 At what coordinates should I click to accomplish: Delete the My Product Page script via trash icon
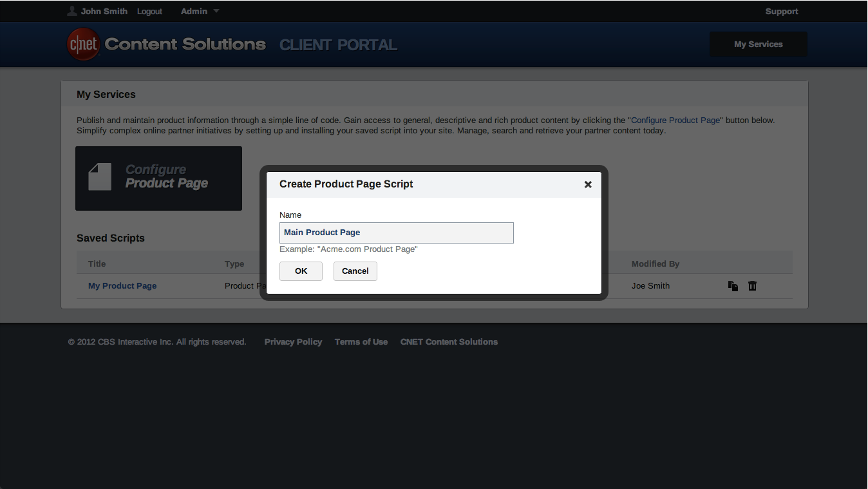pyautogui.click(x=752, y=286)
